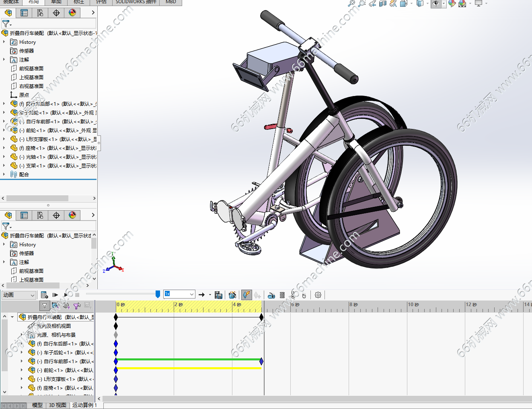Screen dimensions: 532x409
Task: Open the Save Animation tool
Action: [x=218, y=295]
